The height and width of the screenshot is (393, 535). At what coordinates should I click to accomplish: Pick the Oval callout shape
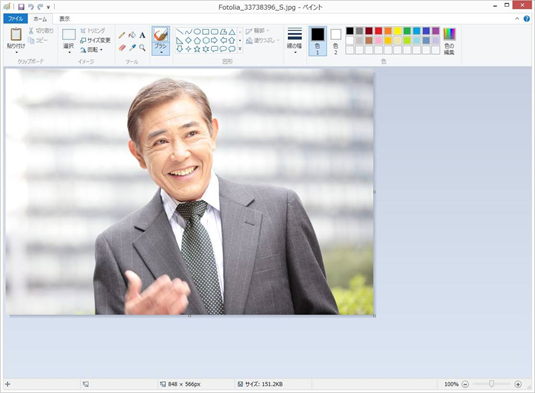[223, 49]
